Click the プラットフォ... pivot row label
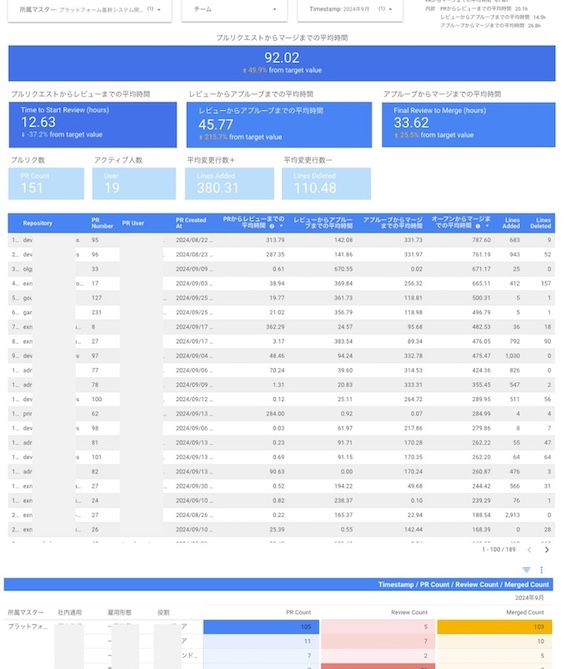 pos(27,627)
